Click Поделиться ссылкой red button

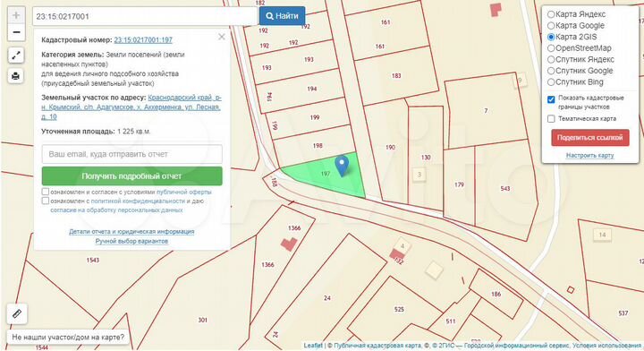pyautogui.click(x=589, y=138)
